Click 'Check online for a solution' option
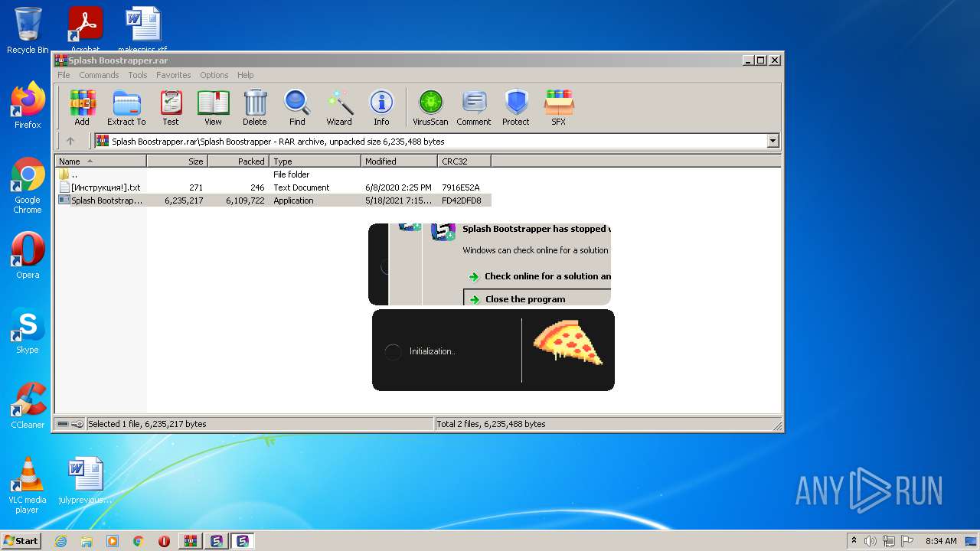This screenshot has width=980, height=551. tap(540, 276)
